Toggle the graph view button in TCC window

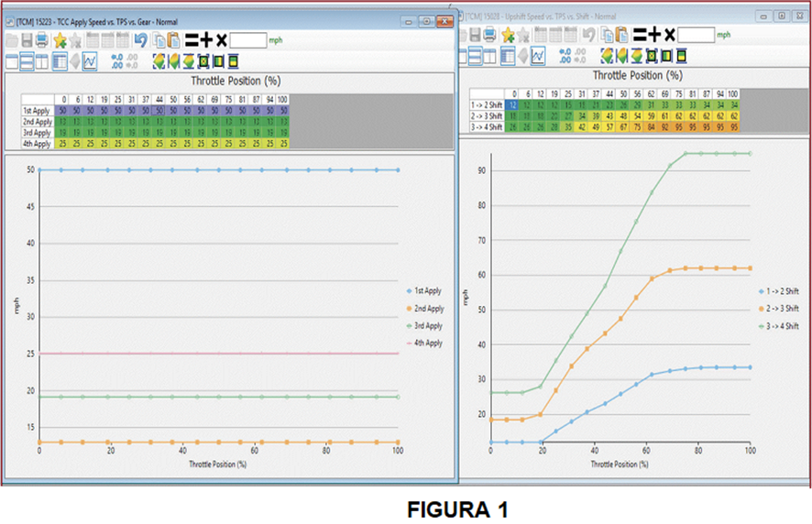[x=90, y=61]
